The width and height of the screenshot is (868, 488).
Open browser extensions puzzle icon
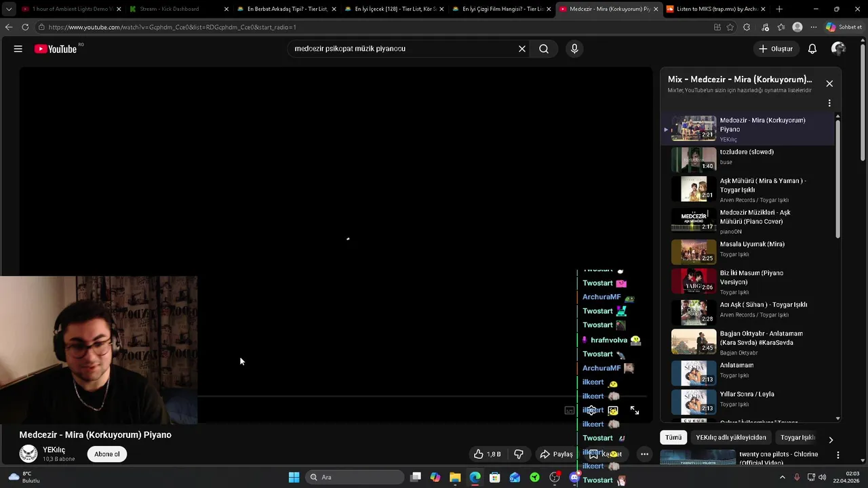coord(747,27)
